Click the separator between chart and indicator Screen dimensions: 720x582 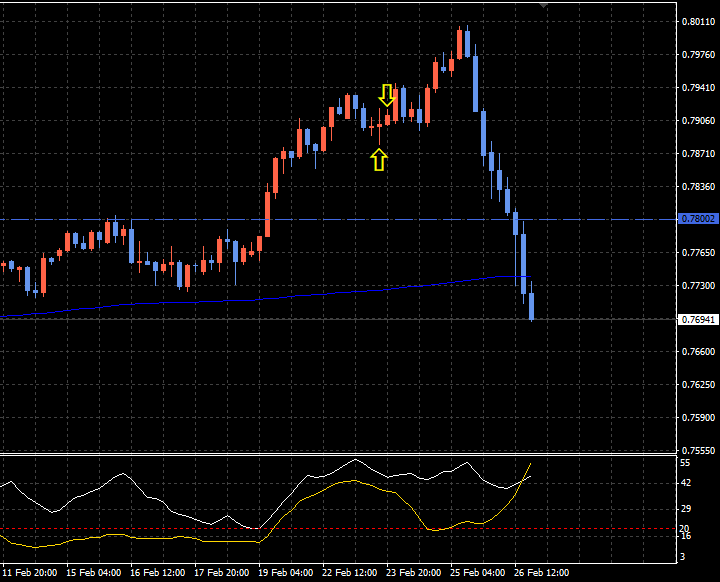point(338,455)
